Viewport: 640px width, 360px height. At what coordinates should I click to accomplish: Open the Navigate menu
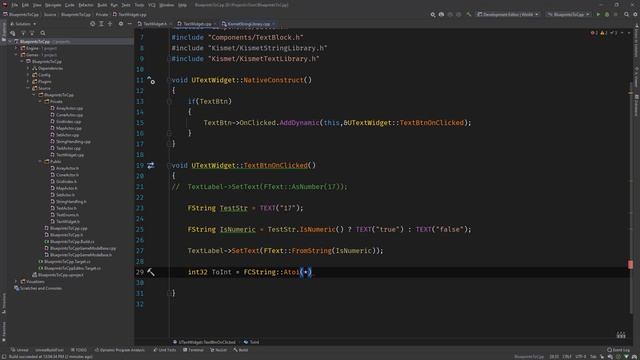(53, 5)
